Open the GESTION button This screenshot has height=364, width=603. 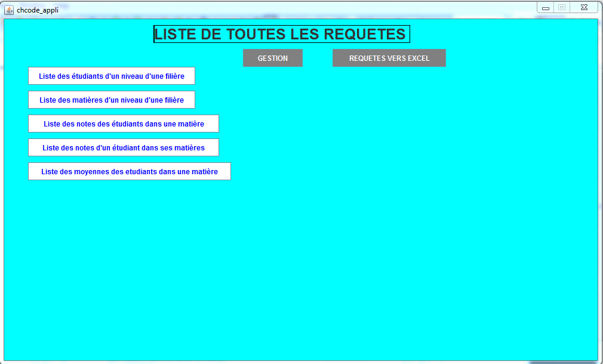[273, 58]
